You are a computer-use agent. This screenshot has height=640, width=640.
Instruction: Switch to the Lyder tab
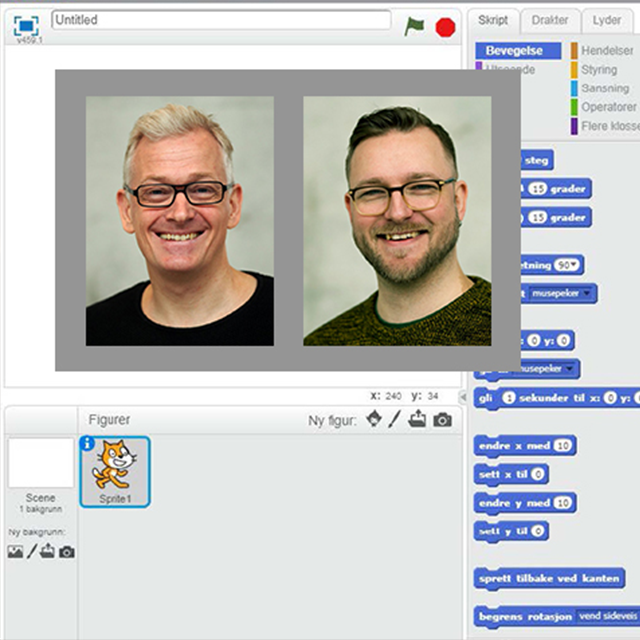point(607,20)
